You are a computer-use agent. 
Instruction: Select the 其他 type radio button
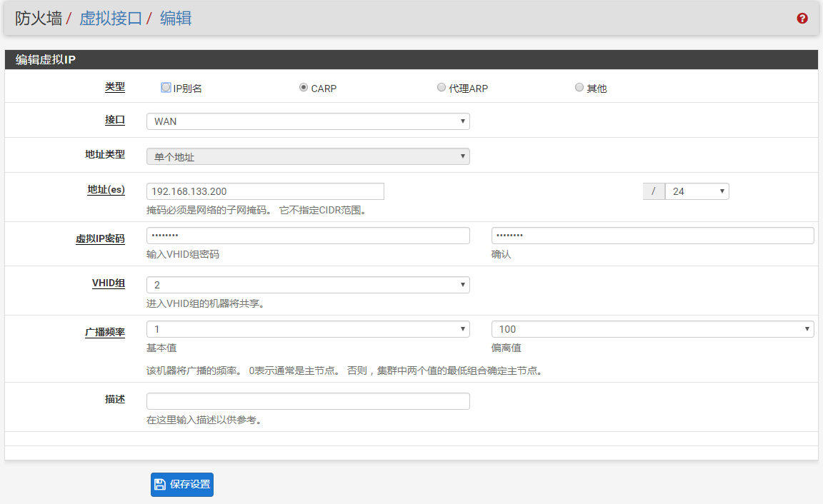pyautogui.click(x=579, y=88)
